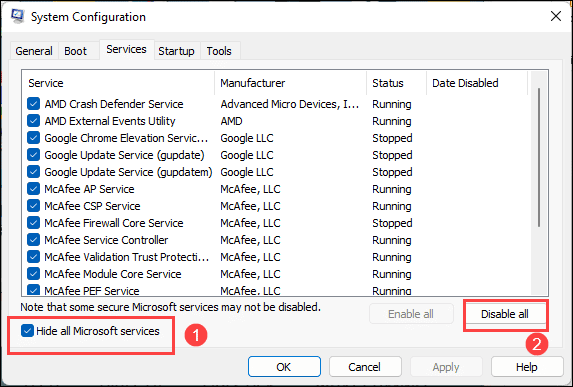Uncheck AMD External Events Utility

pyautogui.click(x=33, y=121)
